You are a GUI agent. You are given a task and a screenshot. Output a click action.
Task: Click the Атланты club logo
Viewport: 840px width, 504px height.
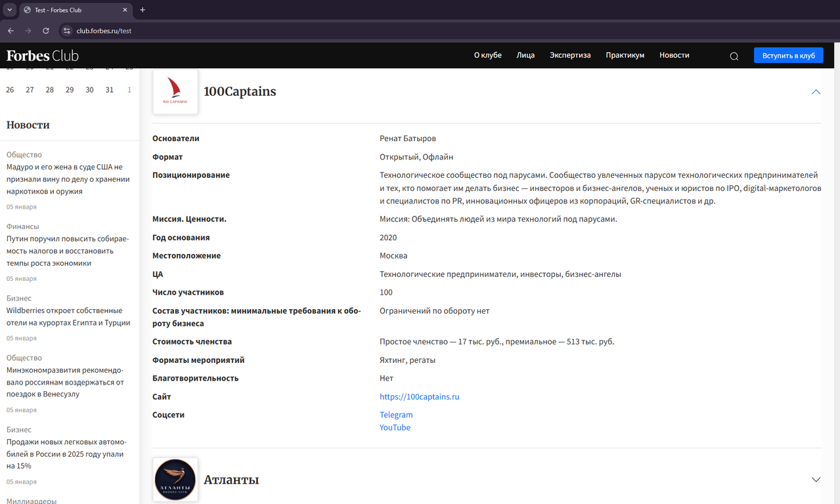pos(175,480)
